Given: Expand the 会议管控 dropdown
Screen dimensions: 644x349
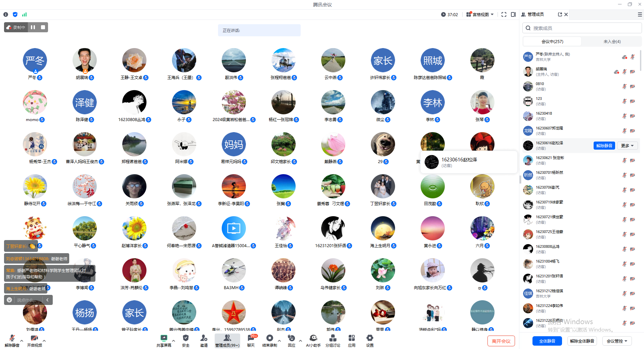Looking at the screenshot, I should [x=617, y=341].
